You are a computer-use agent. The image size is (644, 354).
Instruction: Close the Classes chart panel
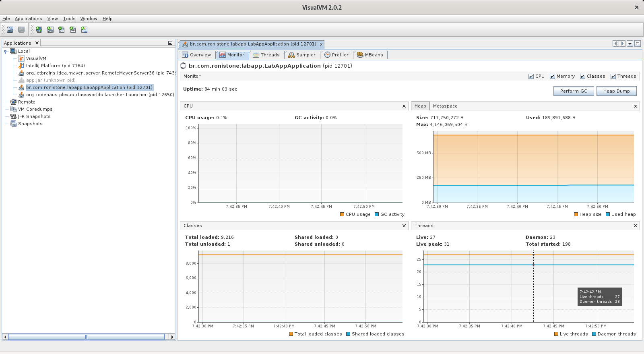point(404,226)
